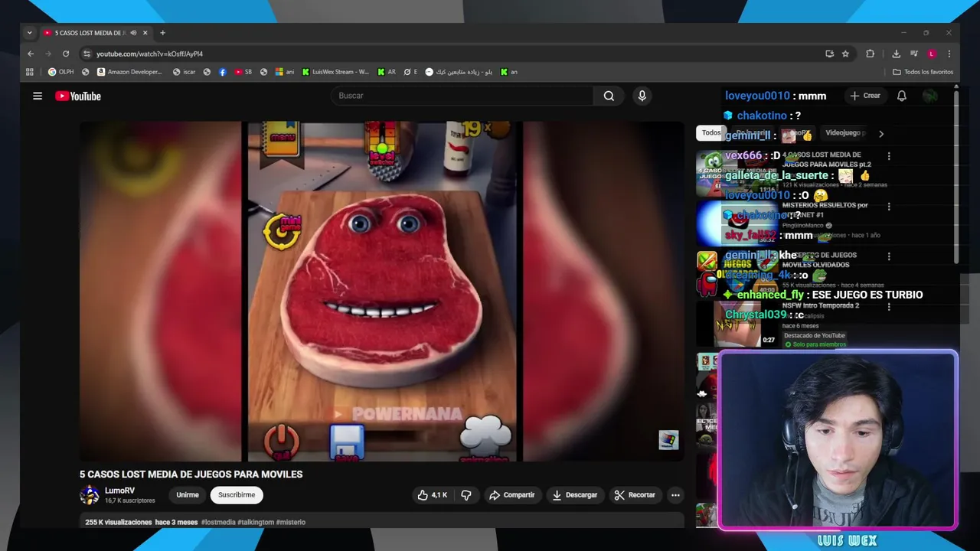Click the #lostmedia hashtag
This screenshot has width=980, height=551.
218,522
